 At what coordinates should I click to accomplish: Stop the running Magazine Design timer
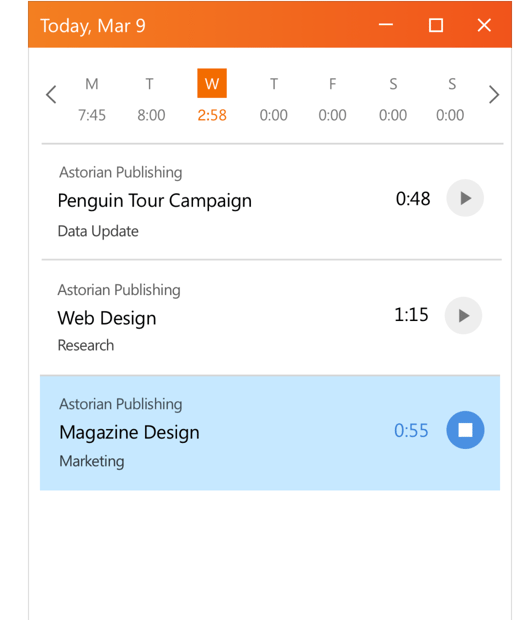coord(465,430)
